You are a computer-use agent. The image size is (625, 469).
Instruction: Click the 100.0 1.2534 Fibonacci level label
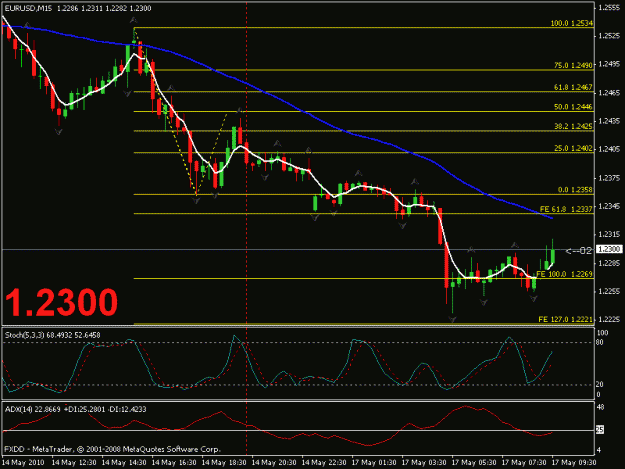(572, 23)
